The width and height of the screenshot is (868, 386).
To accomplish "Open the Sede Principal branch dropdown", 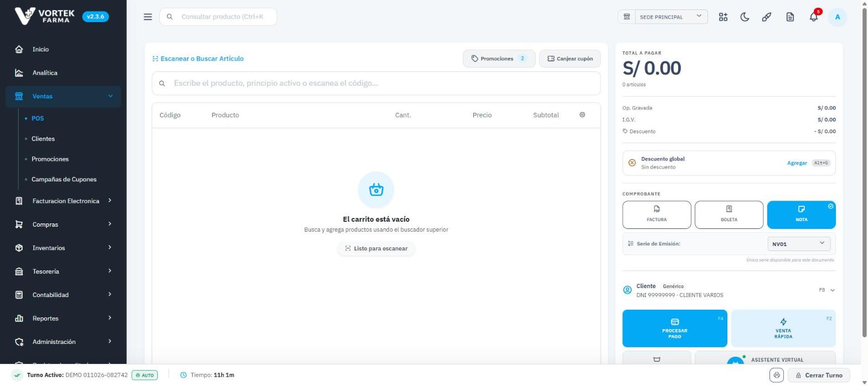I will (671, 17).
